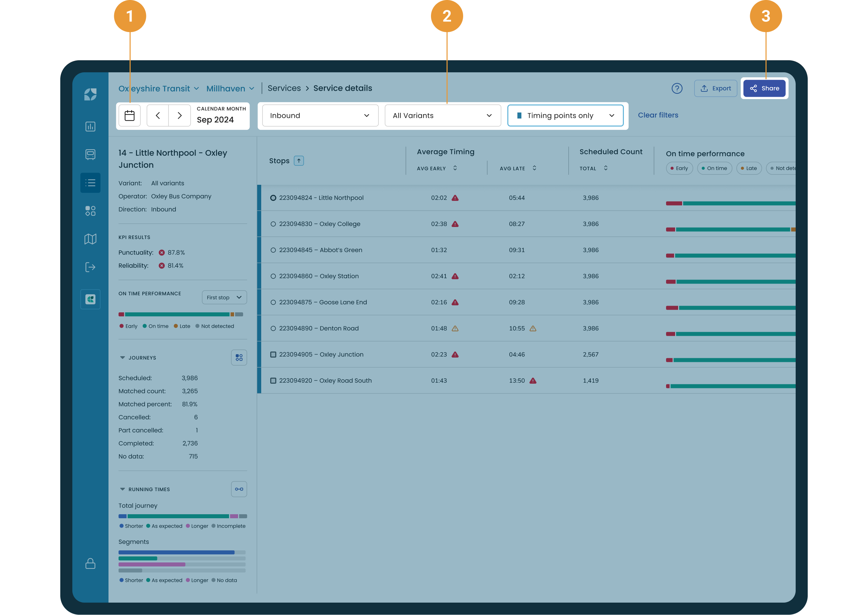868x615 pixels.
Task: Open the All Variants dropdown
Action: (x=442, y=116)
